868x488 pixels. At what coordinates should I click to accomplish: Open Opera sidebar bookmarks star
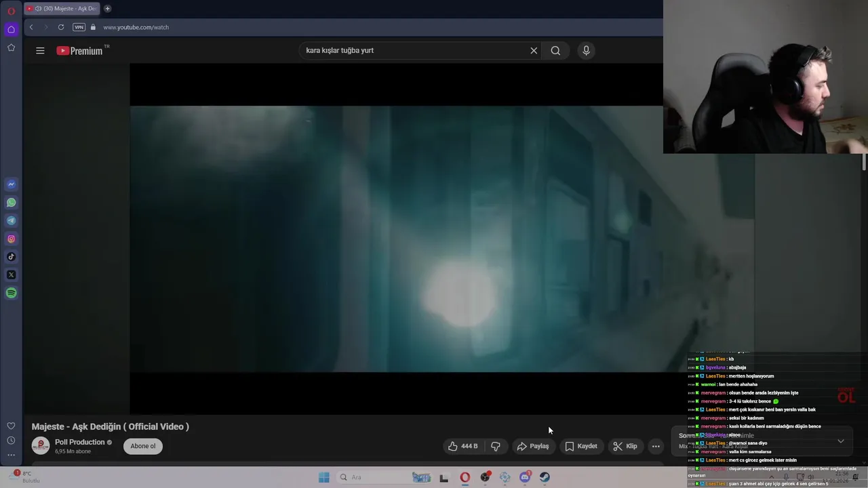tap(11, 47)
